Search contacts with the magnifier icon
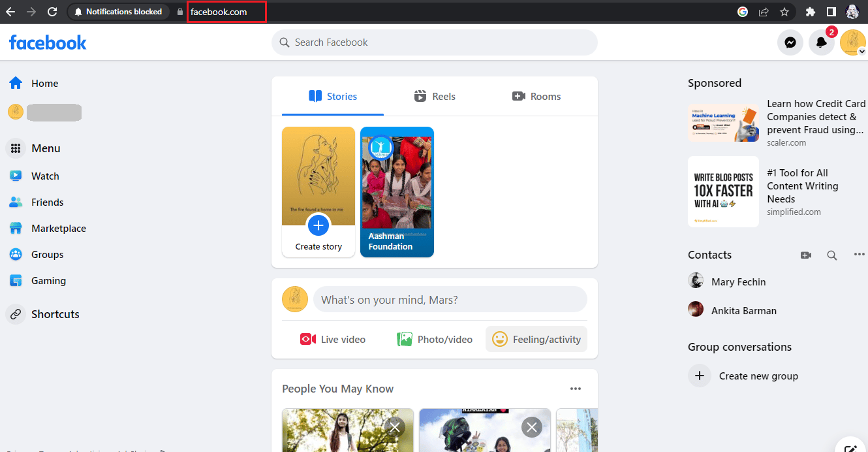 pos(832,255)
